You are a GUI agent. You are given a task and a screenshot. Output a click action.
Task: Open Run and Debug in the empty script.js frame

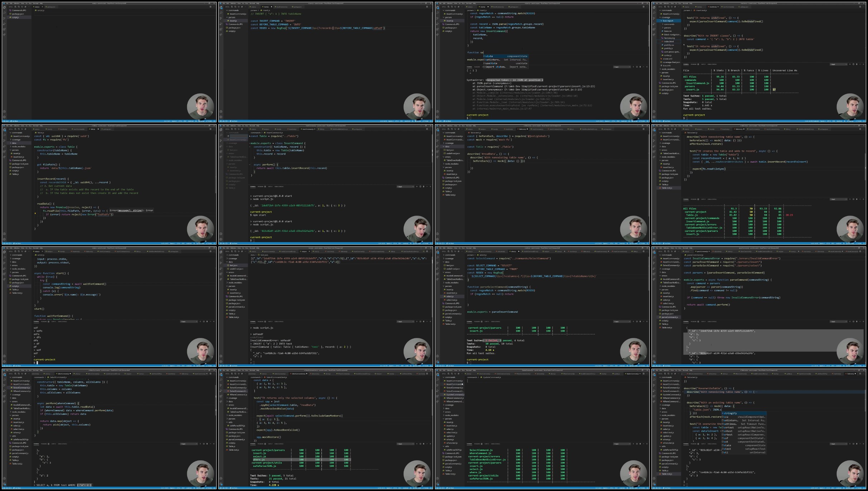pos(4,24)
